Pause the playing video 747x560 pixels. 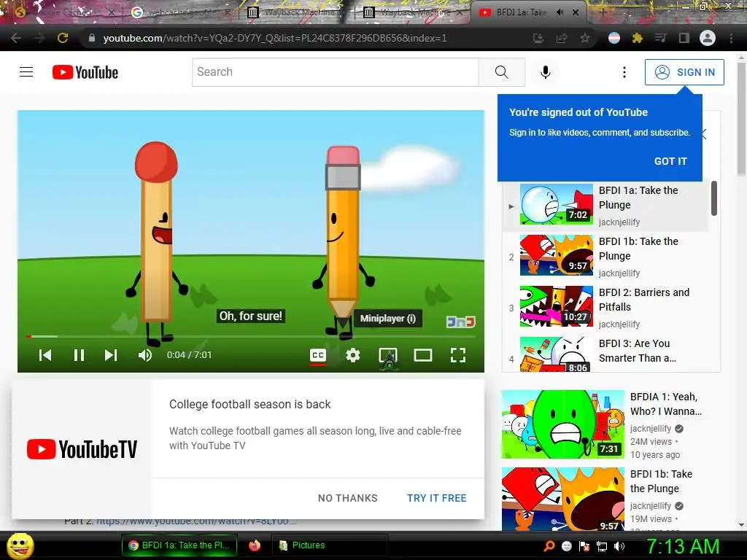tap(79, 355)
